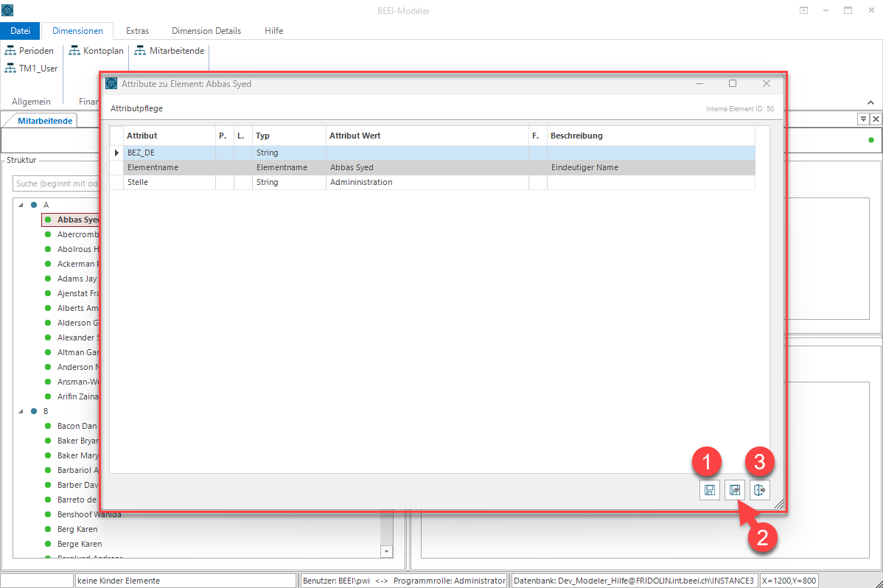Click the Struktur search field
This screenshot has height=588, width=883.
click(x=56, y=183)
